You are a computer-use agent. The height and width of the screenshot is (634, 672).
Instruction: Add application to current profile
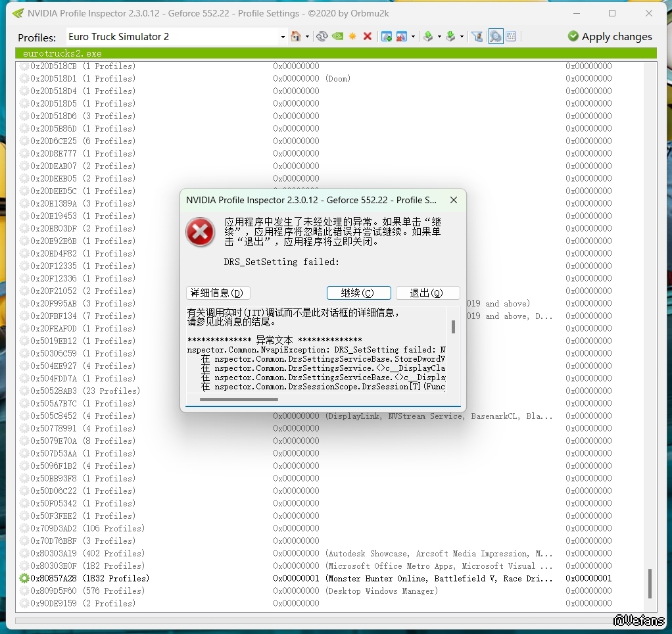click(387, 36)
